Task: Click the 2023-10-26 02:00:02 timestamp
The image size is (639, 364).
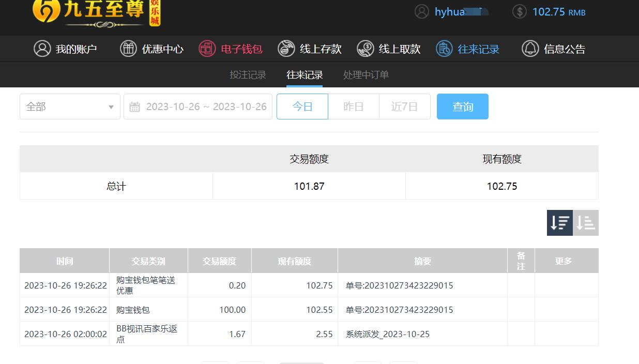Action: 66,334
